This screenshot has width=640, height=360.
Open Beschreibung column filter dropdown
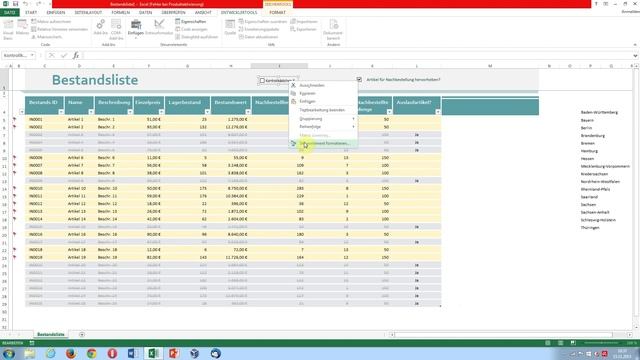pos(130,112)
